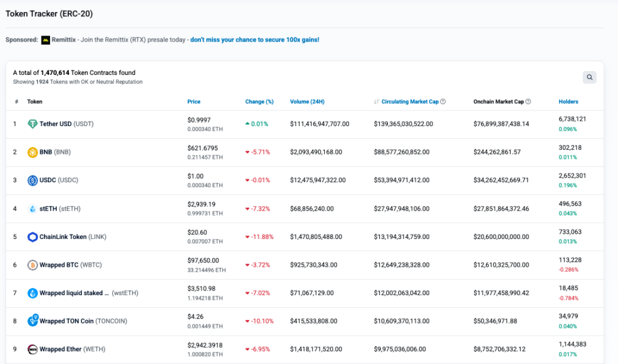Open Wrapped TON Coin (TONCOIN) page
Viewport: 618px width, 364px height.
(83, 321)
